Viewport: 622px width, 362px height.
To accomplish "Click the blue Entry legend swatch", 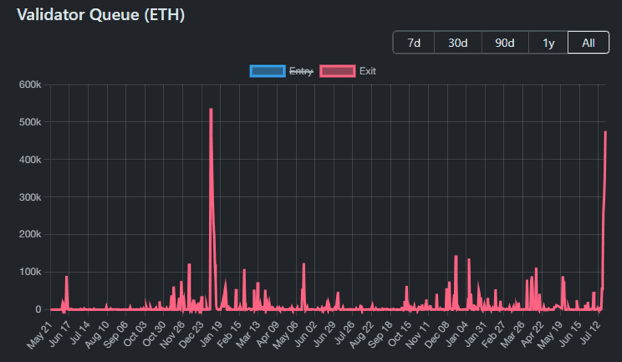I will (x=267, y=71).
